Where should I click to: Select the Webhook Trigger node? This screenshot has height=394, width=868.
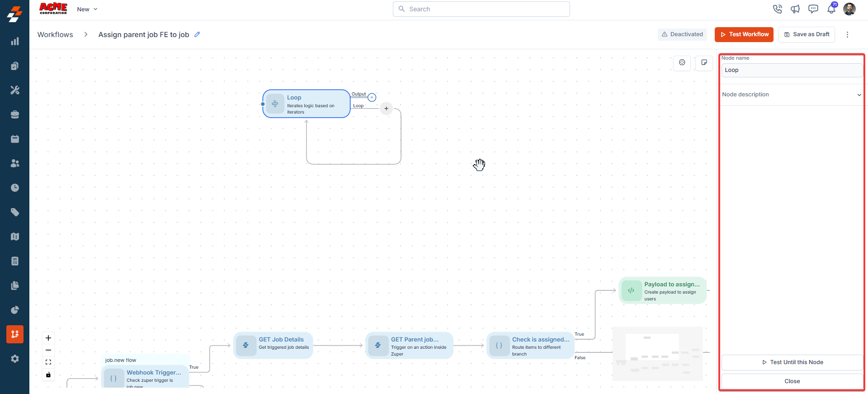[x=145, y=376]
